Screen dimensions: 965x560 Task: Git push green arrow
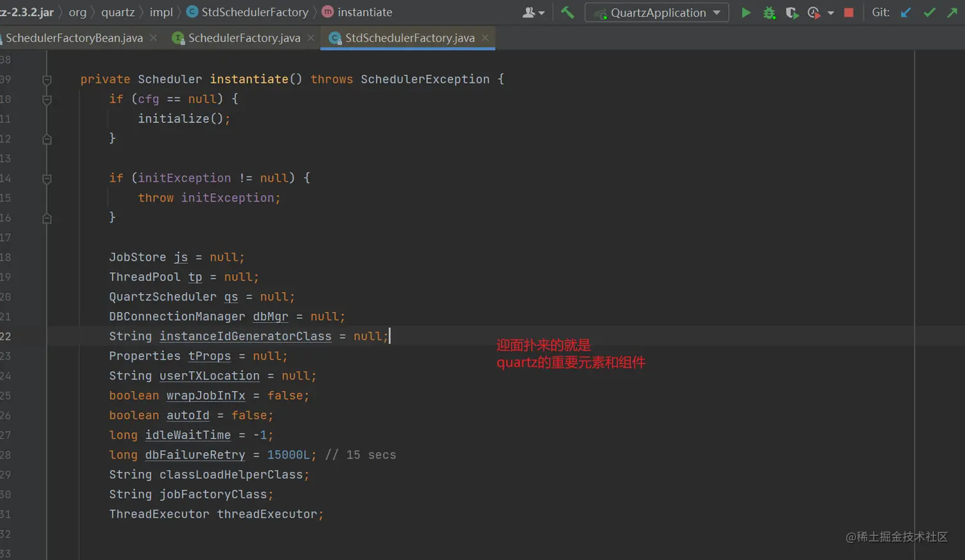click(952, 12)
